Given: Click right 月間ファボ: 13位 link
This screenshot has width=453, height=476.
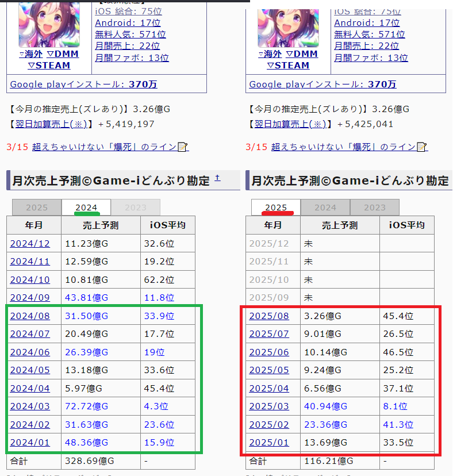Looking at the screenshot, I should coord(371,57).
